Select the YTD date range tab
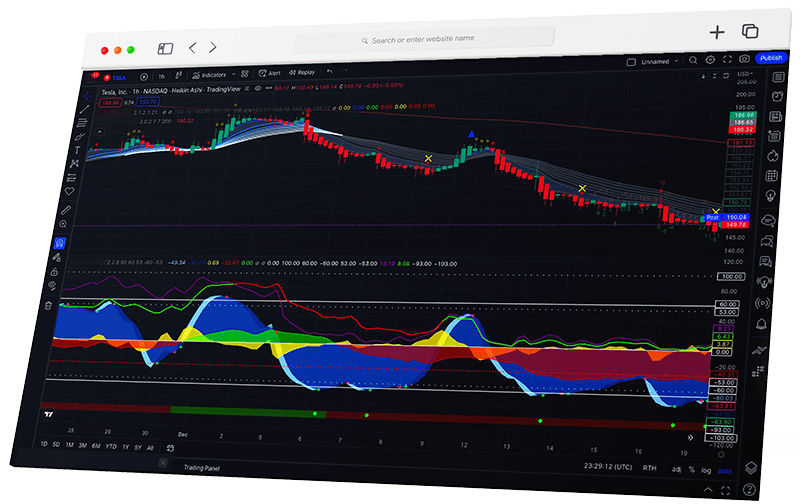This screenshot has height=504, width=800. [x=110, y=446]
